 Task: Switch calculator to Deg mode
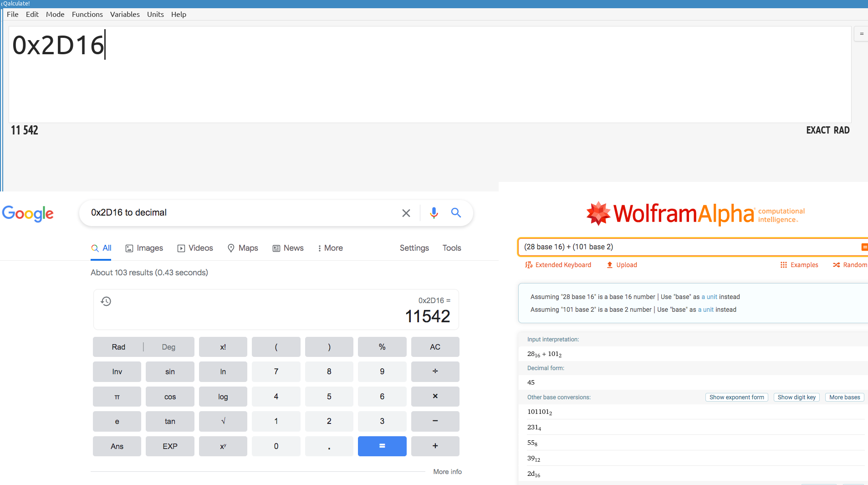(x=168, y=347)
